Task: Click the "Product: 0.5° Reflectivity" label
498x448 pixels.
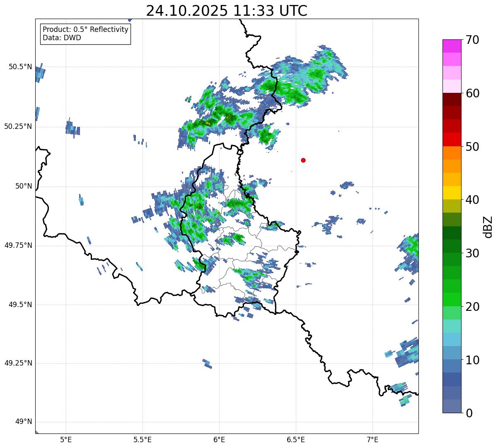Action: [86, 29]
